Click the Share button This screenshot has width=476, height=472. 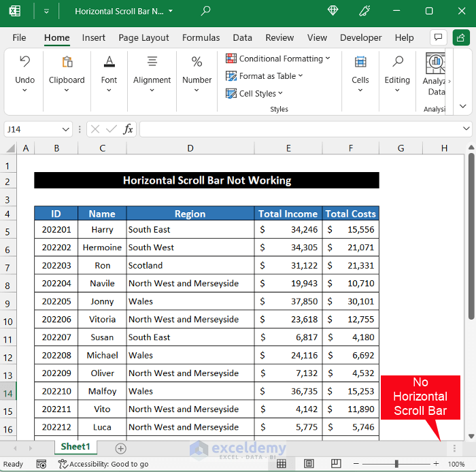(461, 37)
